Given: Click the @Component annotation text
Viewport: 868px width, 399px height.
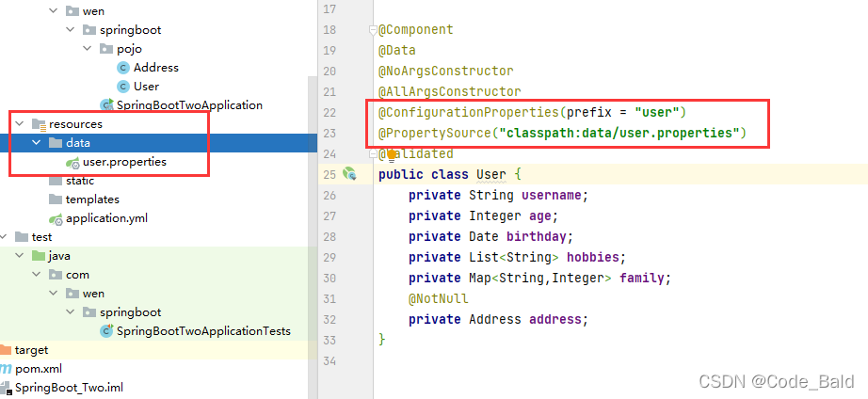Looking at the screenshot, I should pos(416,29).
